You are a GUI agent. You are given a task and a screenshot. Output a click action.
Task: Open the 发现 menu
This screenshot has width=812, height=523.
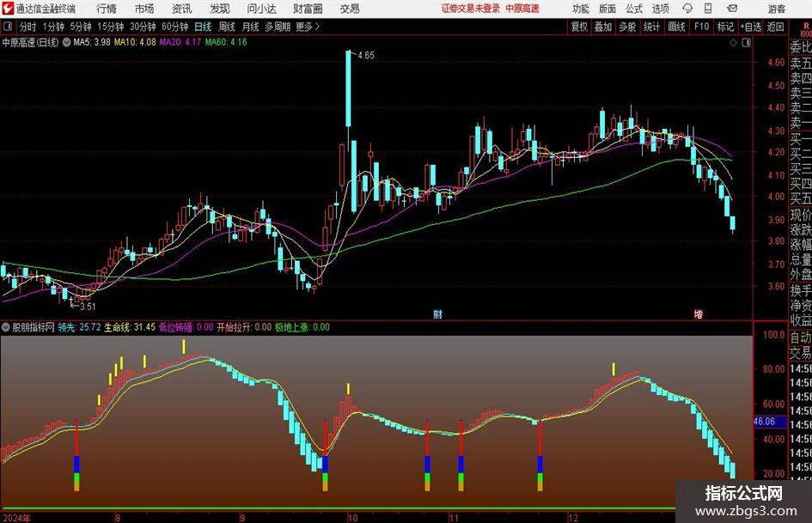tap(220, 9)
